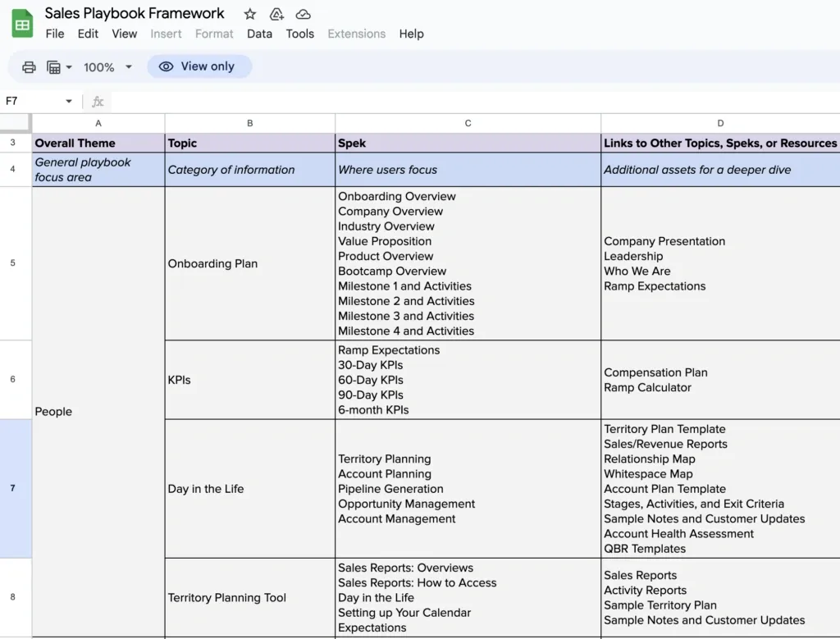Viewport: 840px width, 639px height.
Task: Click the cloud save status icon
Action: (x=303, y=13)
